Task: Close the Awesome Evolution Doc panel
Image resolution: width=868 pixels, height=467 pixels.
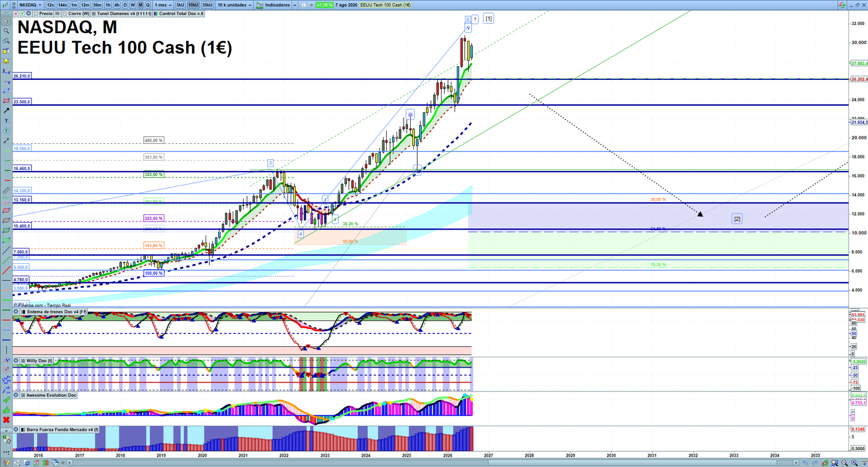Action: pyautogui.click(x=16, y=395)
